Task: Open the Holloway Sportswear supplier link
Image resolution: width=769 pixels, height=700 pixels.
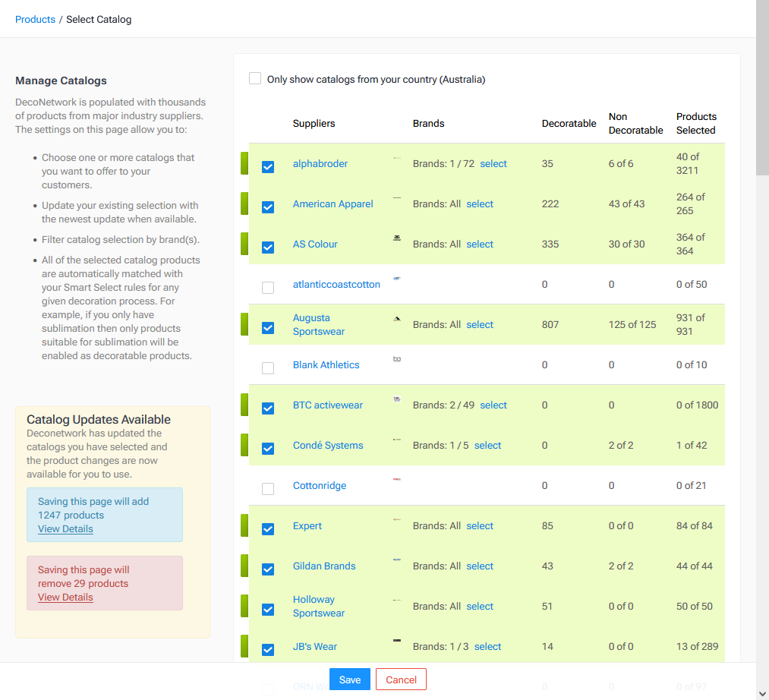Action: click(319, 607)
